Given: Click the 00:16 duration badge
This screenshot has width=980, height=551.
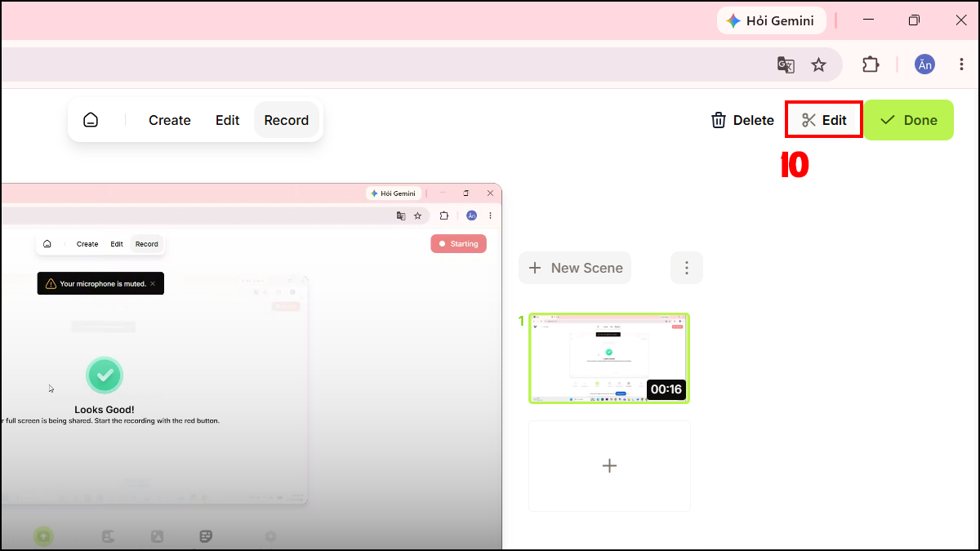Looking at the screenshot, I should pos(666,389).
